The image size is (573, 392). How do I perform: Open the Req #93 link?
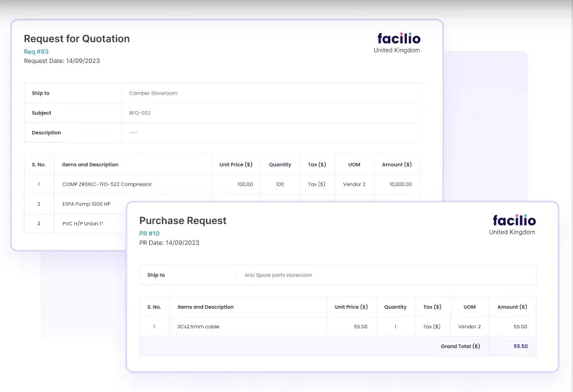coord(36,52)
